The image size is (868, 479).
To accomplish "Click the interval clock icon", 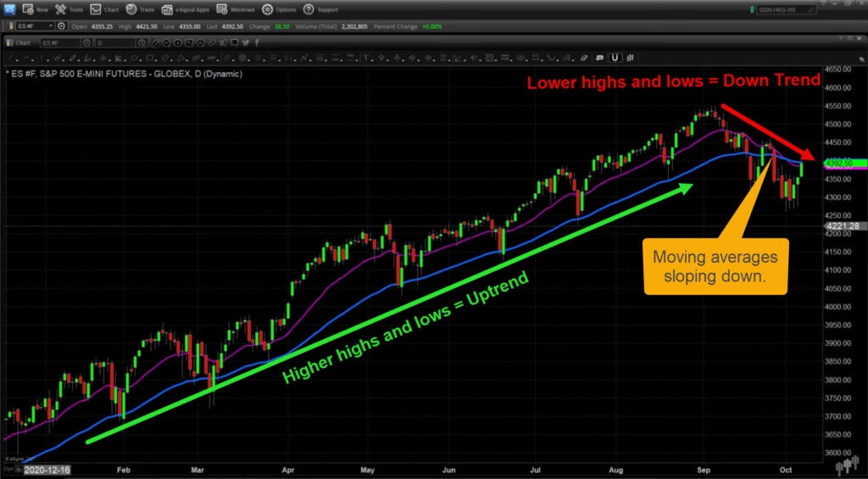I will 142,42.
